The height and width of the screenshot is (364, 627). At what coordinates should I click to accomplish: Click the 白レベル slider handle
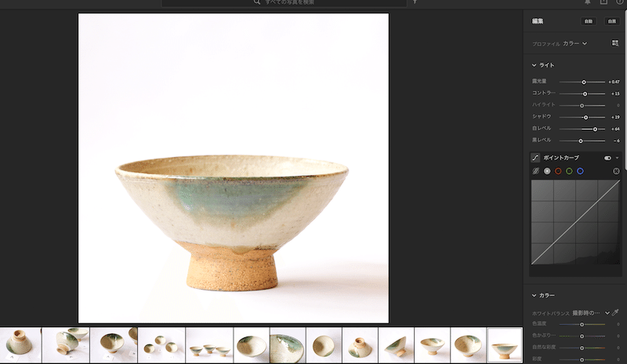[595, 129]
